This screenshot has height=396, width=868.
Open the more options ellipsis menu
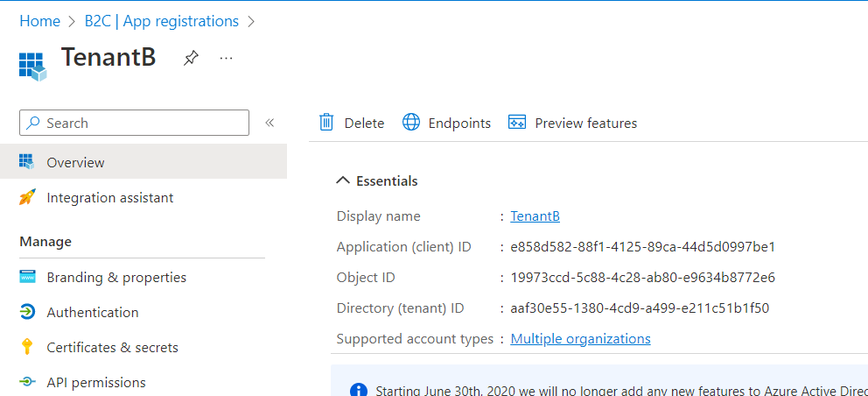pyautogui.click(x=226, y=58)
